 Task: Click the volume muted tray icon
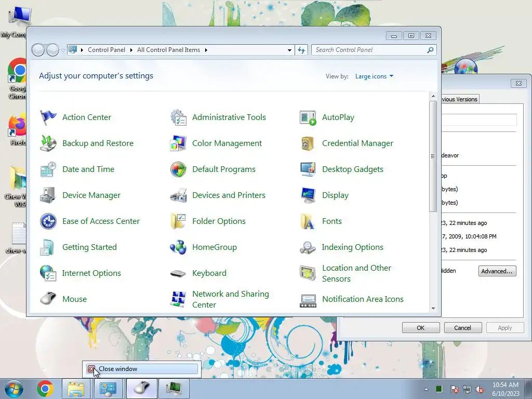coord(480,389)
